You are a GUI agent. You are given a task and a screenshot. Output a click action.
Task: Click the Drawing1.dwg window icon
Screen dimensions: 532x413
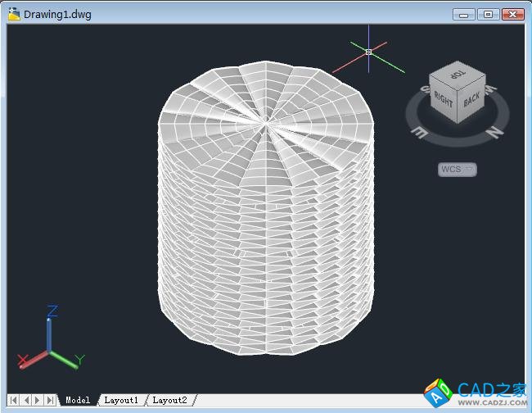14,14
